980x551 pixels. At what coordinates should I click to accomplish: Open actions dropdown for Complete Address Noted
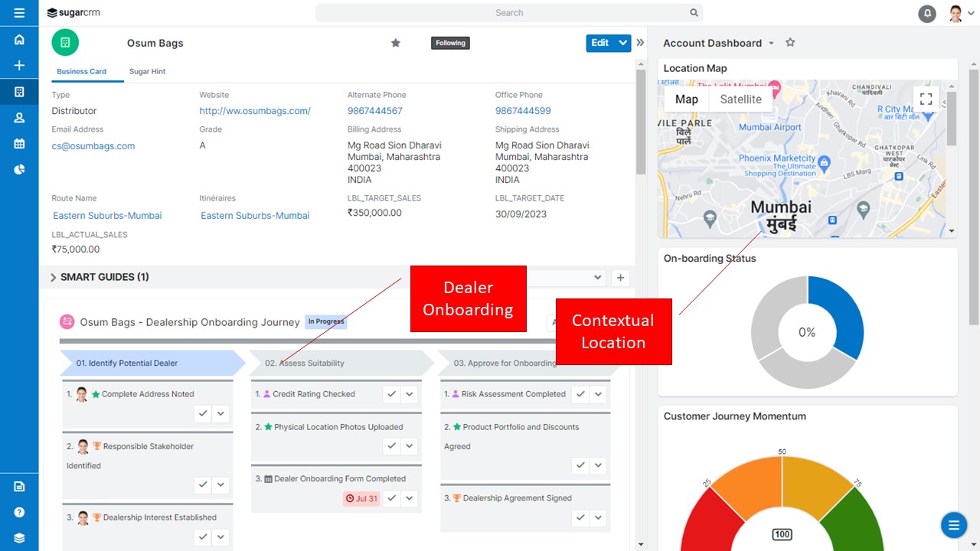[220, 413]
